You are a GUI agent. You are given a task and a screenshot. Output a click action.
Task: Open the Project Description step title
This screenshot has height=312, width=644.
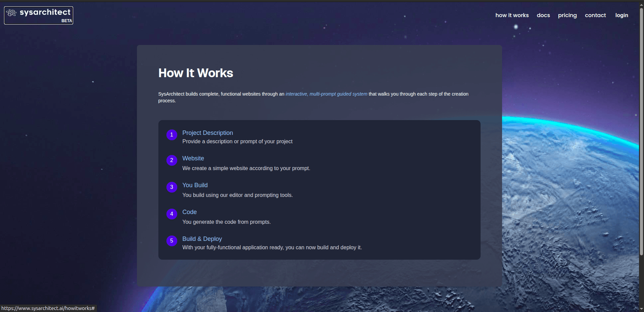coord(207,133)
